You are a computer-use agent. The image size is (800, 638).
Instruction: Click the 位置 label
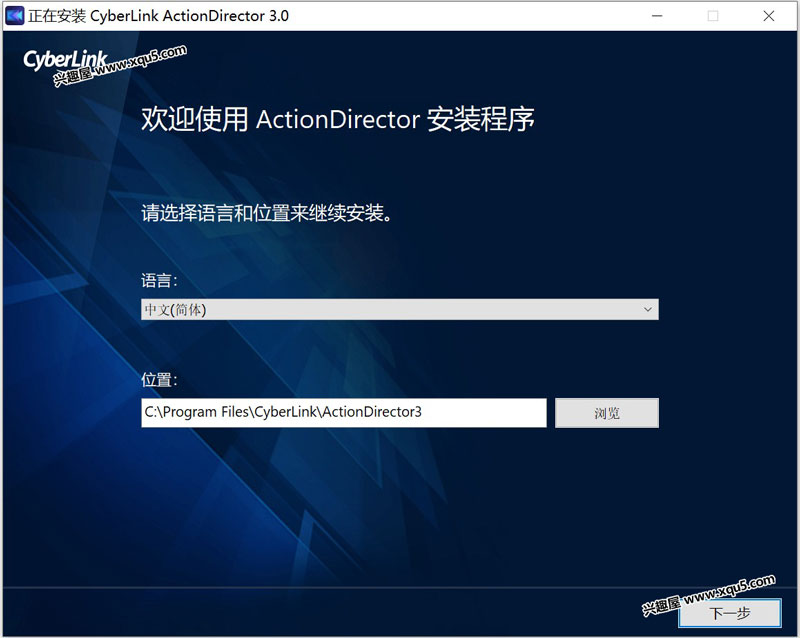[x=159, y=380]
